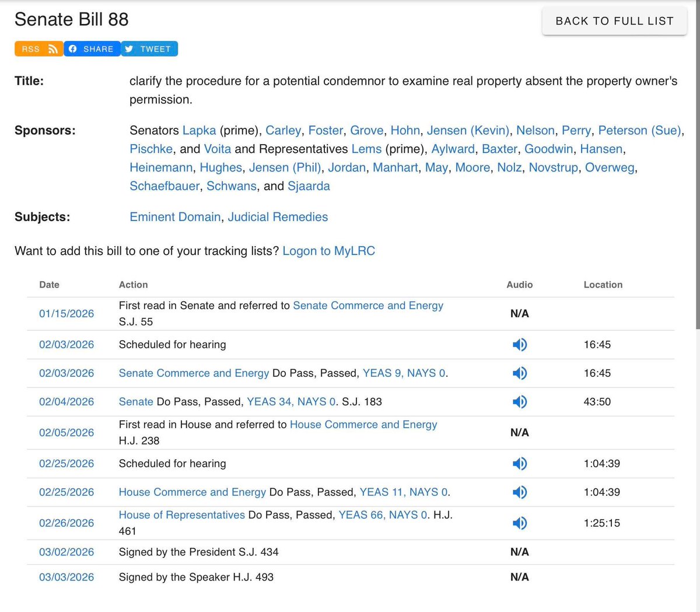View YEAS 34, NAYS 0 vote

291,402
